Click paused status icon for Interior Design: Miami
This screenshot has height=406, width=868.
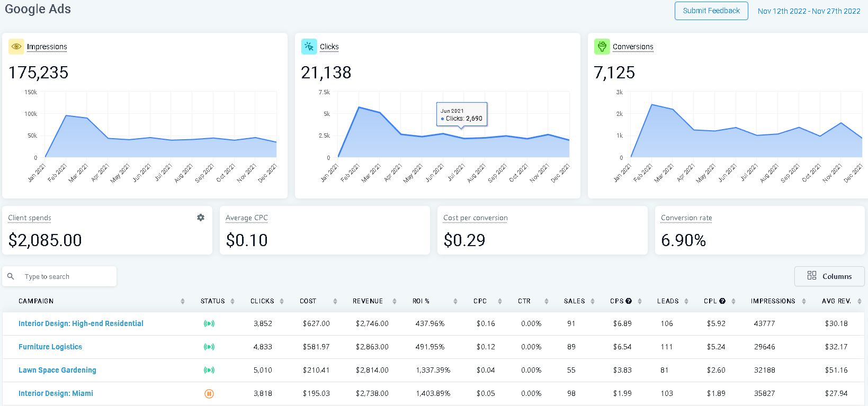click(209, 393)
